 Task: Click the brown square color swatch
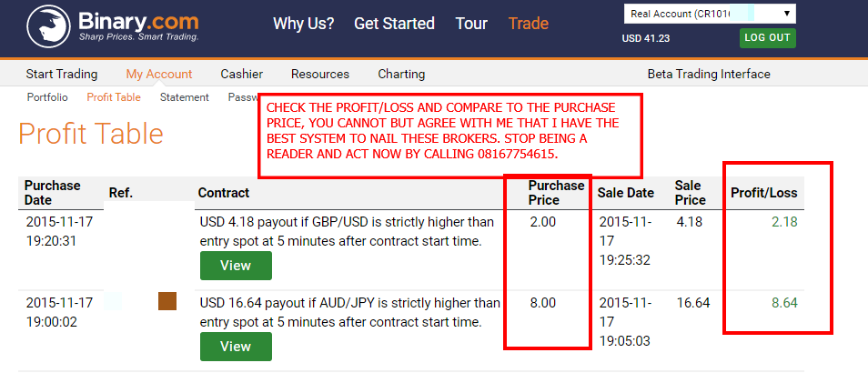167,301
